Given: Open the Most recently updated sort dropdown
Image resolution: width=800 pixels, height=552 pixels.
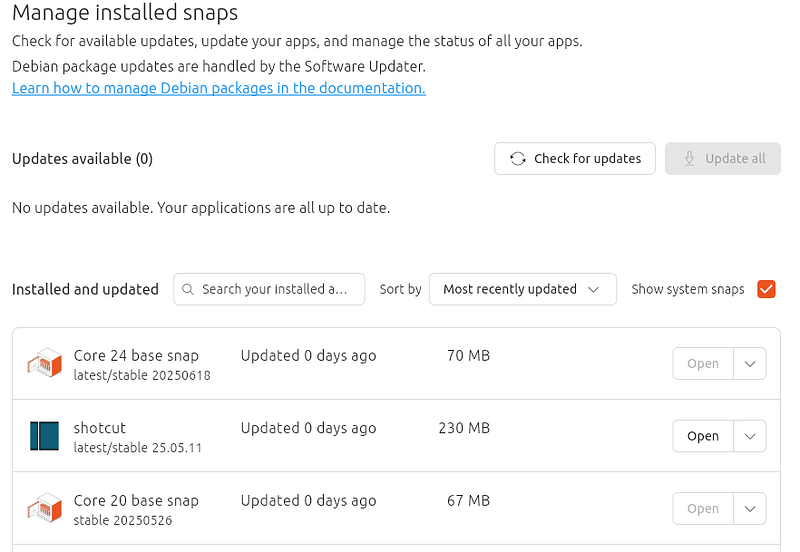Looking at the screenshot, I should pos(521,289).
